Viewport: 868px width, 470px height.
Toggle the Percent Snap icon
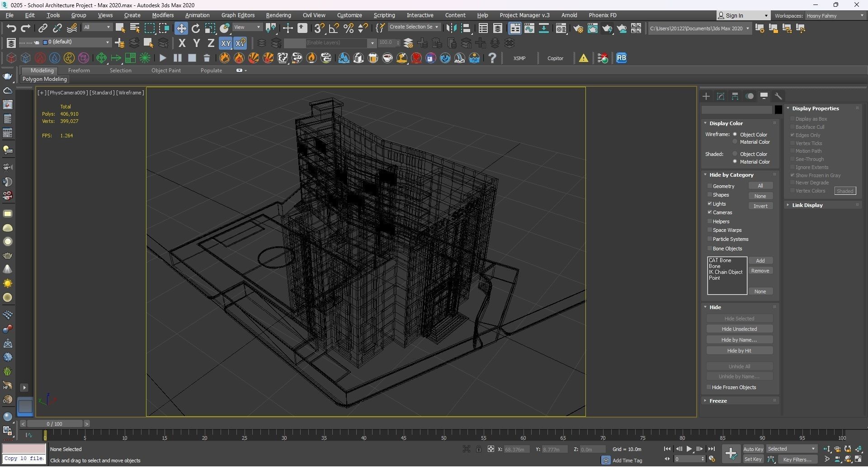coord(349,28)
